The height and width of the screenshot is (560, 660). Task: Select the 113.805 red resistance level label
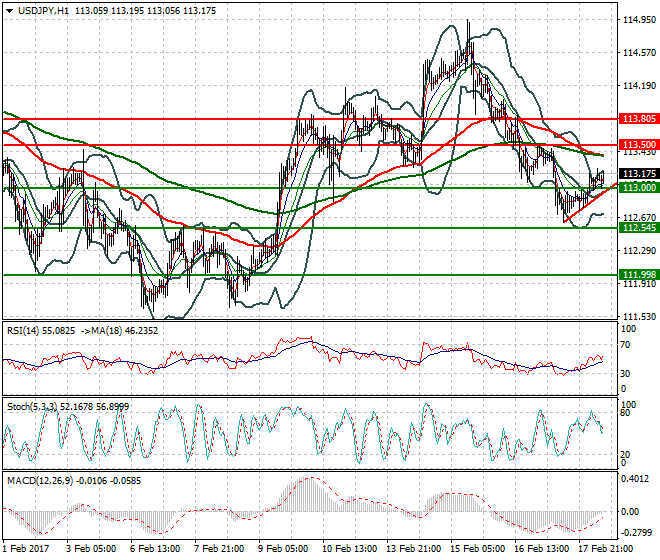(x=639, y=119)
